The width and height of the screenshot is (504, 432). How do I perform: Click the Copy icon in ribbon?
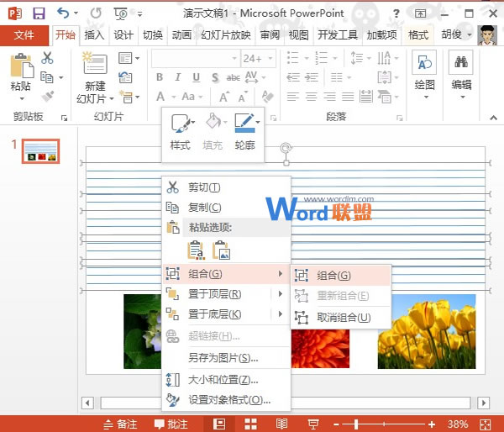[47, 77]
